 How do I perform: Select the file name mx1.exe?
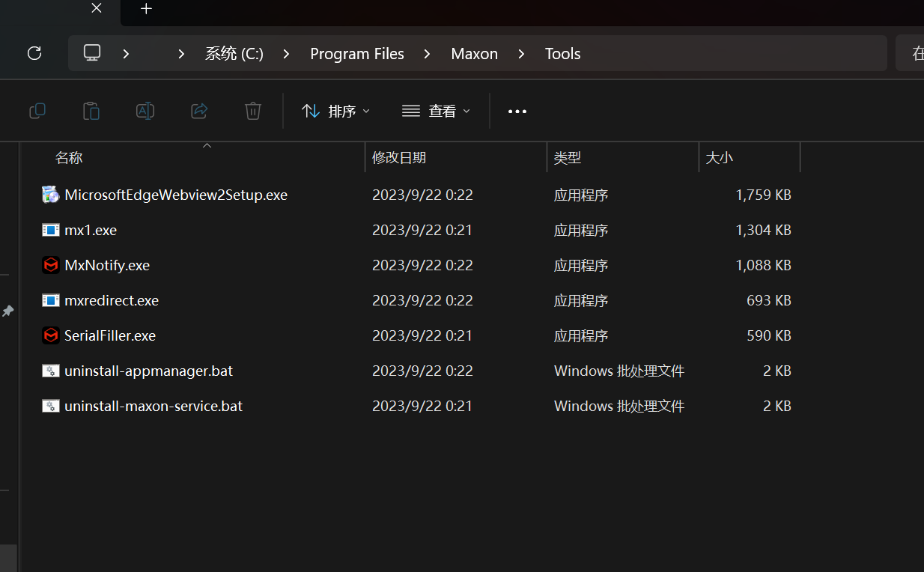[x=91, y=230]
